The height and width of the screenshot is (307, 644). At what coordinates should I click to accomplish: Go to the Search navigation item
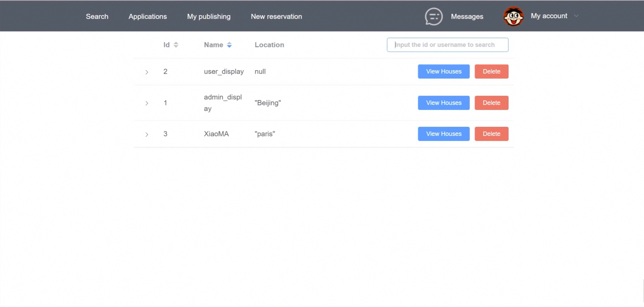pyautogui.click(x=97, y=16)
